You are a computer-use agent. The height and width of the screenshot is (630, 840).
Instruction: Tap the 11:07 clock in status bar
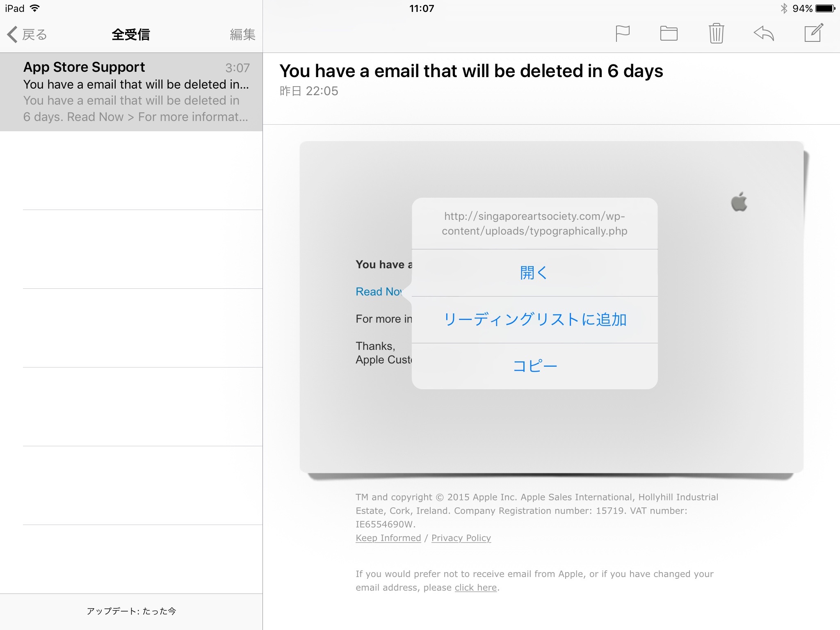tap(422, 8)
